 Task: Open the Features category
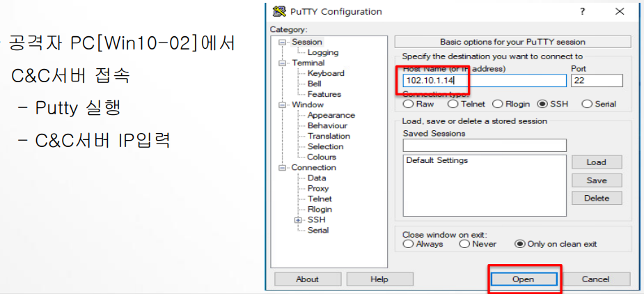[x=324, y=94]
